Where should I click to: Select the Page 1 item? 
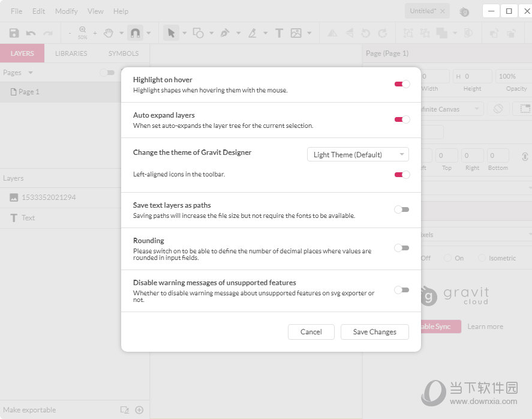coord(61,92)
